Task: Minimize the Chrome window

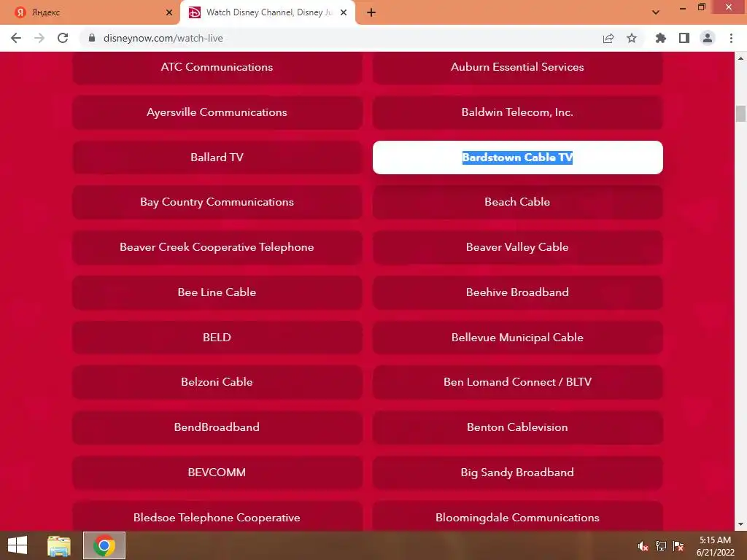Action: coord(683,7)
